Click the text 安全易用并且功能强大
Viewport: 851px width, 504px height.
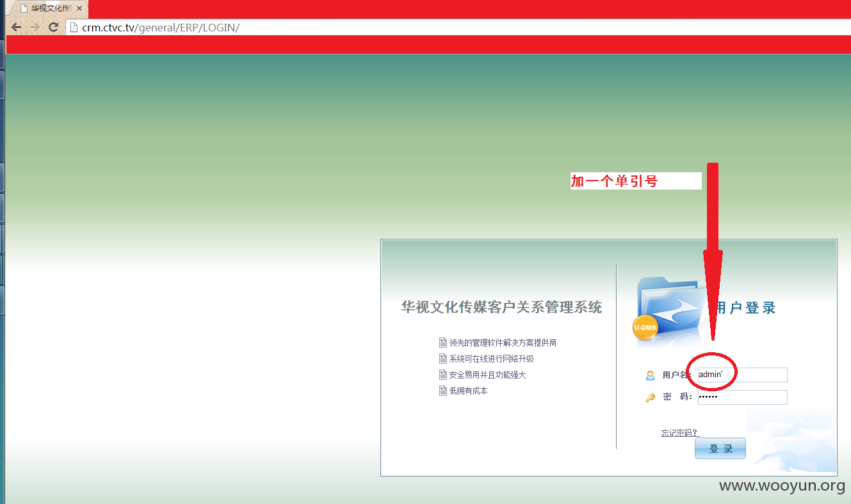point(487,375)
